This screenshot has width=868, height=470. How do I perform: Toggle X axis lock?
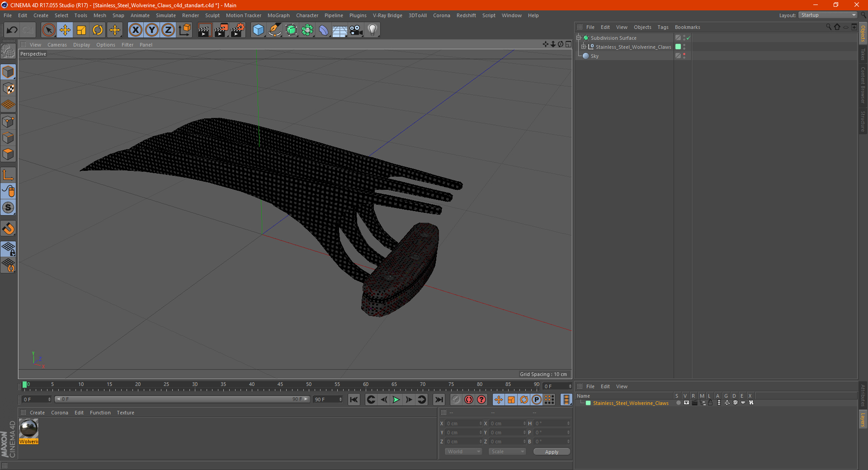click(135, 30)
